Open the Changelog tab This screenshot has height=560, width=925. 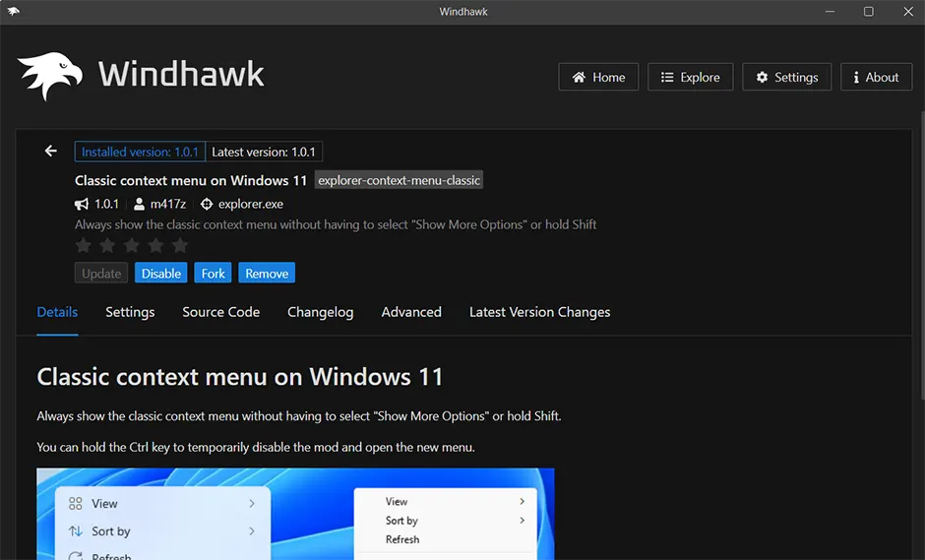tap(321, 312)
